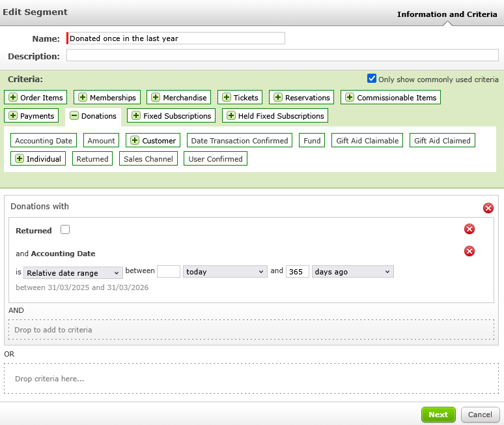Collapse the Donations criteria group

click(74, 116)
